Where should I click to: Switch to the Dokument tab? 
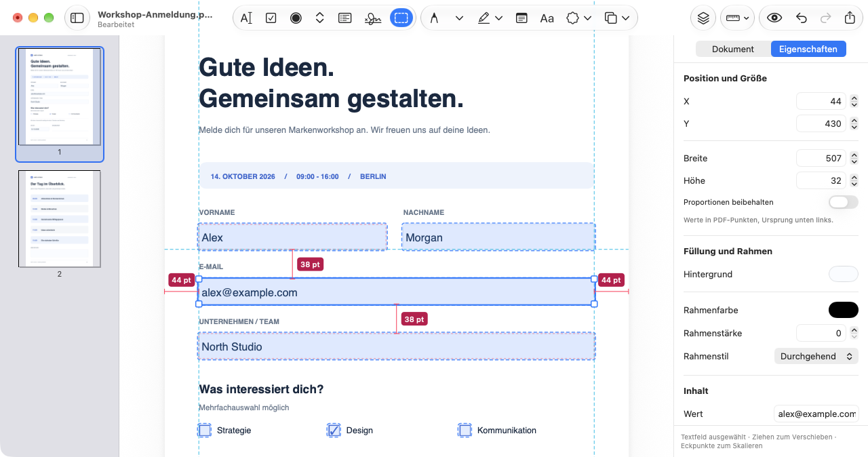point(733,49)
